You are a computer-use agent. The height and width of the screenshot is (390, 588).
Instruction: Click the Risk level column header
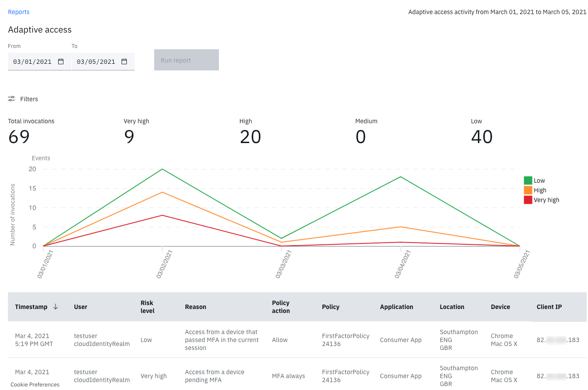[148, 307]
